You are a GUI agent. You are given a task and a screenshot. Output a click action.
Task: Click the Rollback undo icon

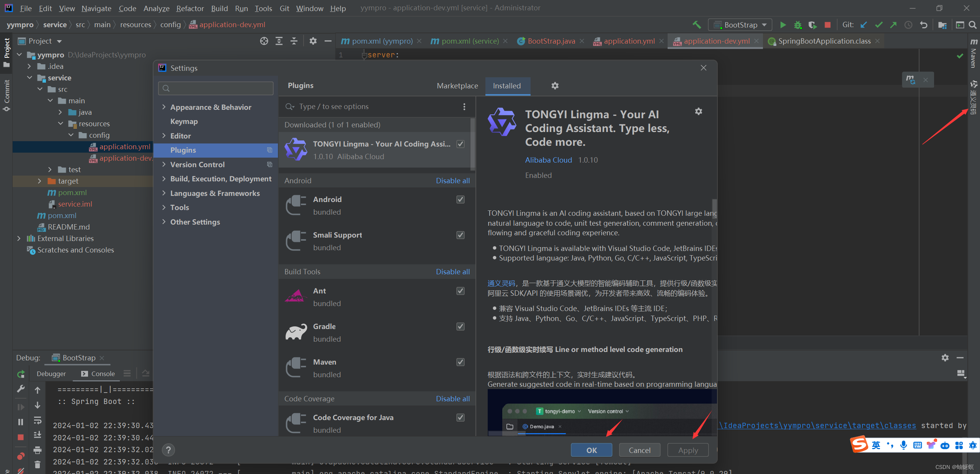click(x=923, y=25)
